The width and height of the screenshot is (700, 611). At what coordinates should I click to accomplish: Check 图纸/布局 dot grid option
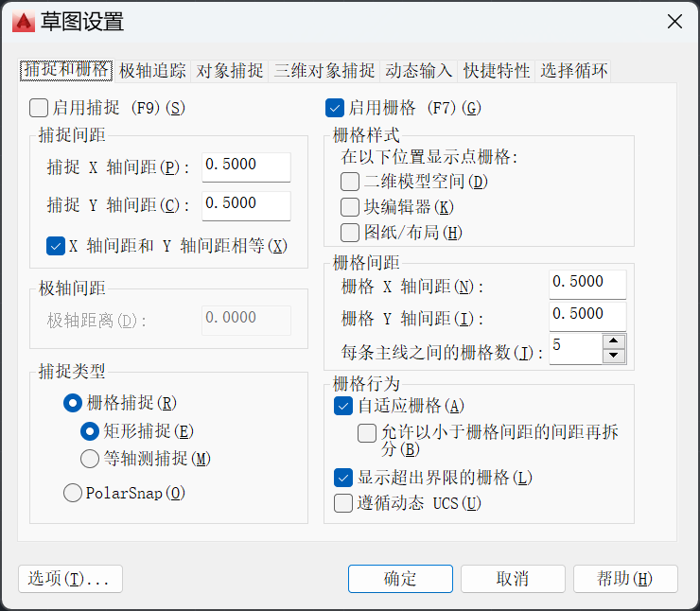click(x=350, y=233)
